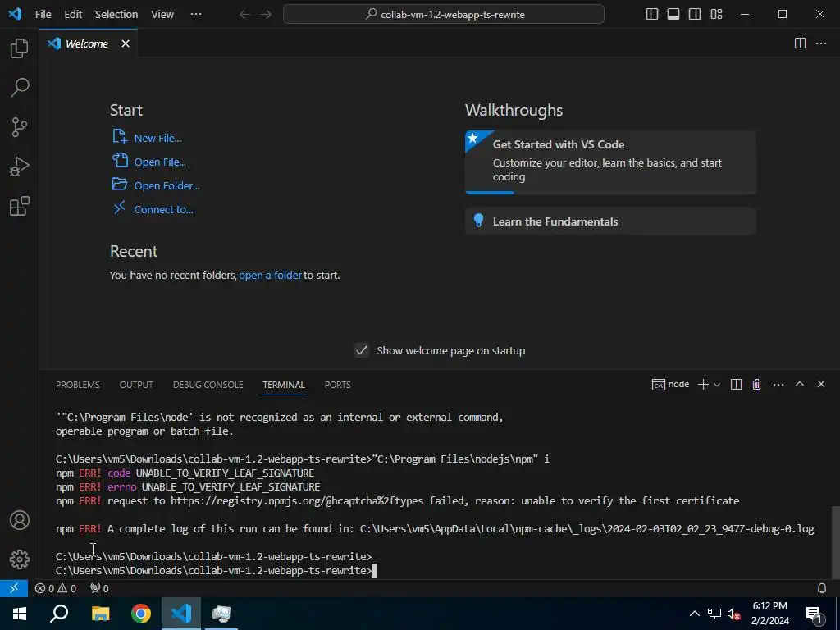Screen dimensions: 840x630
Task: Go back using navigation arrow
Action: (244, 15)
